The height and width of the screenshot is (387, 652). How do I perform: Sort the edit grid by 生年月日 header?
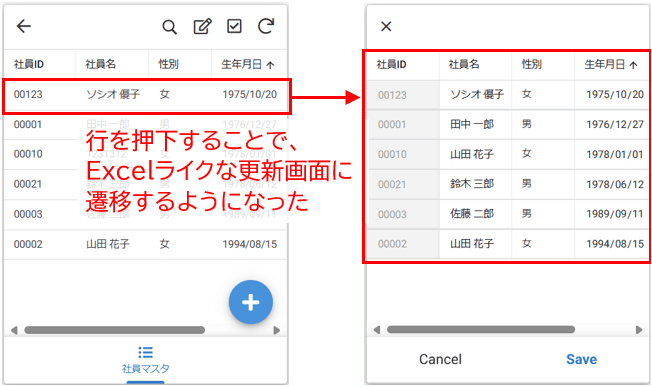[x=611, y=64]
